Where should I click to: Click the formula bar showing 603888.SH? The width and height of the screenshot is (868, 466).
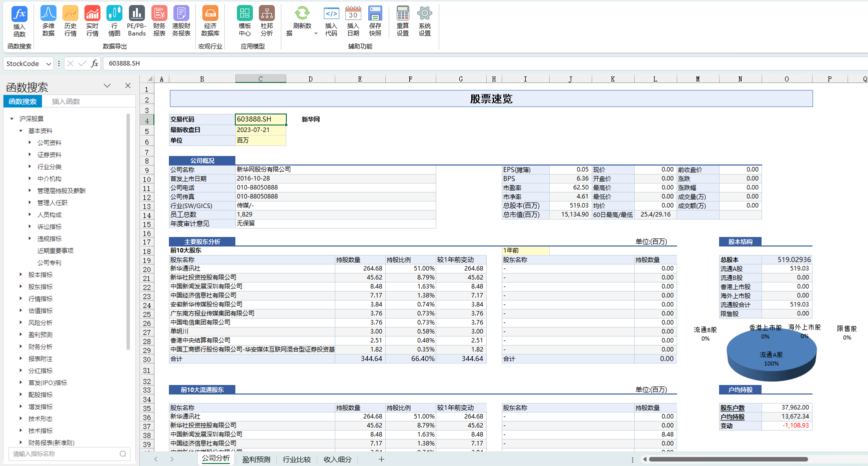click(485, 63)
